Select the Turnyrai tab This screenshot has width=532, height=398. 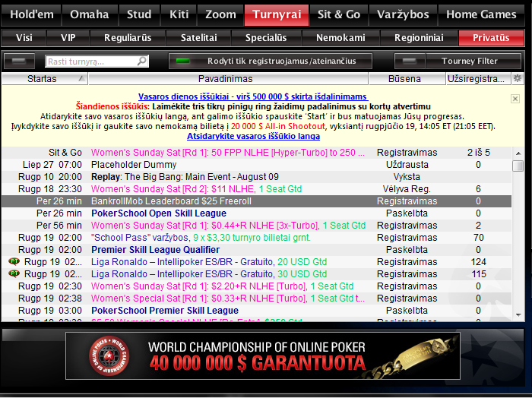tap(277, 15)
